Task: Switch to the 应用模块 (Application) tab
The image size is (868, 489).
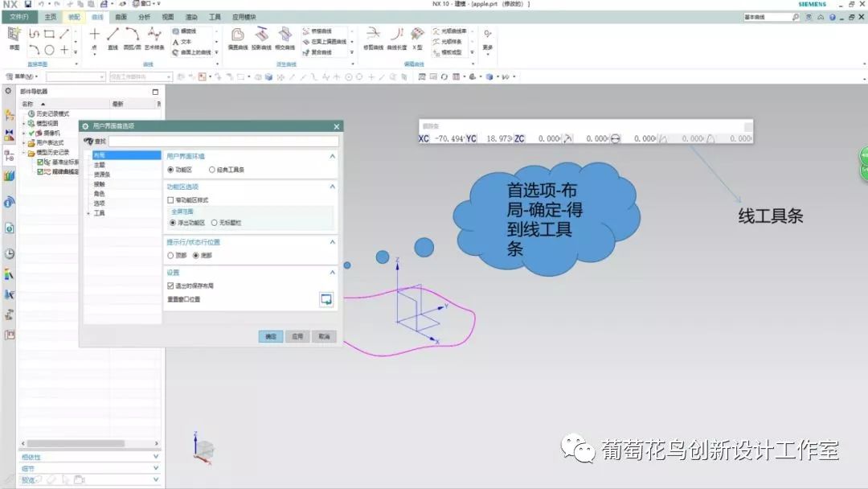Action: 244,17
